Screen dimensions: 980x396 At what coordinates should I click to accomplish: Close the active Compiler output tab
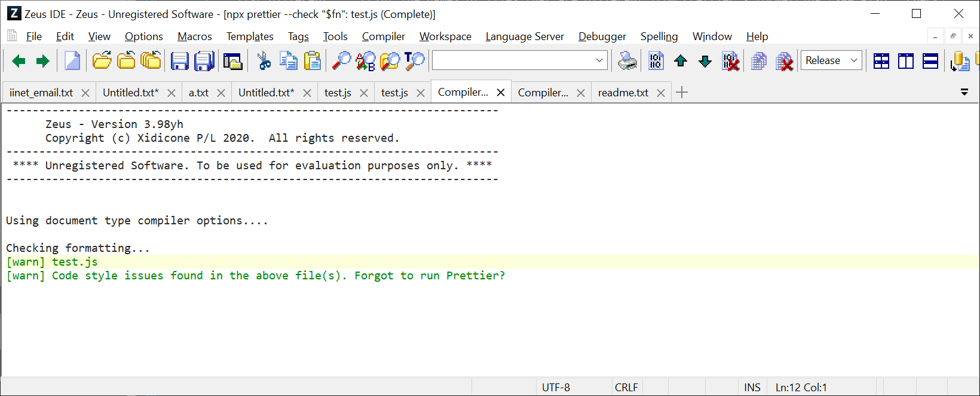click(501, 93)
